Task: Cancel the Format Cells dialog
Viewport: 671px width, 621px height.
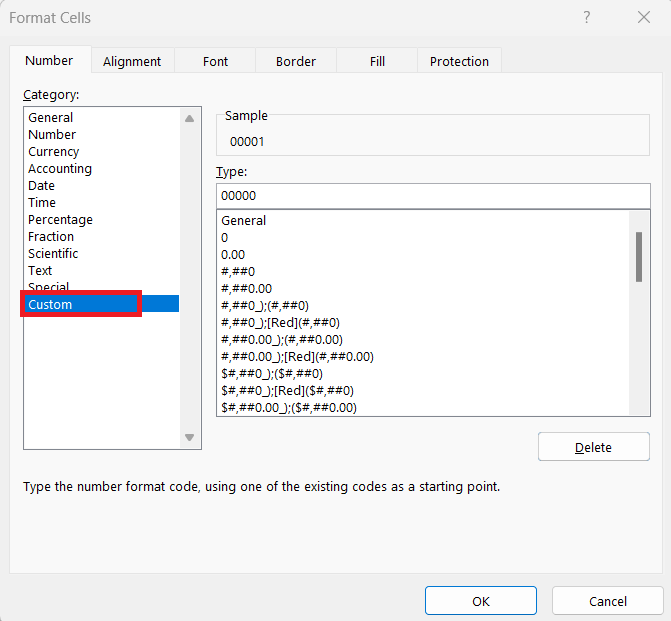Action: 608,601
